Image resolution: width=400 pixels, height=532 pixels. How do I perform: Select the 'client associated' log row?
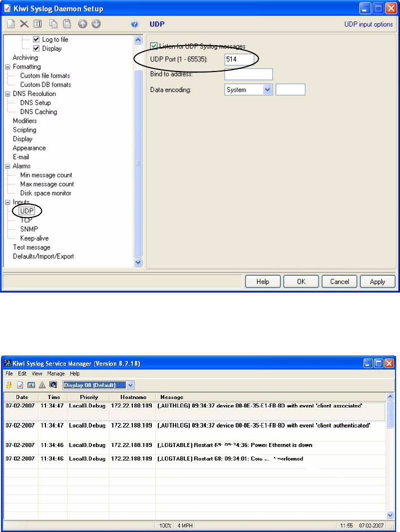[195, 411]
